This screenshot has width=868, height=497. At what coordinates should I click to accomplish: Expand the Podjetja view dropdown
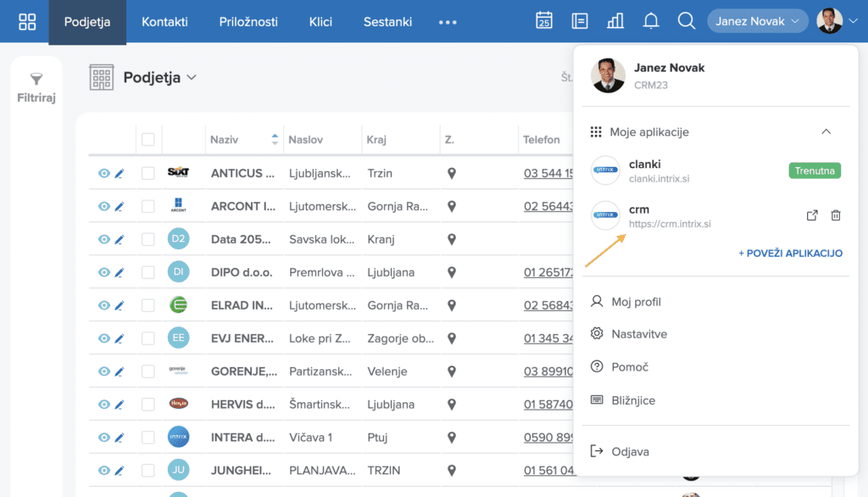point(192,78)
